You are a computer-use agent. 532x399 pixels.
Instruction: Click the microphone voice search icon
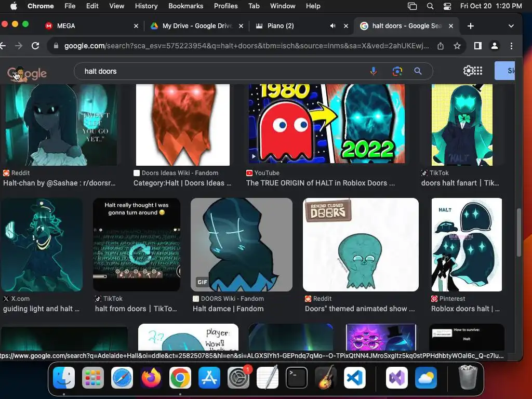373,71
